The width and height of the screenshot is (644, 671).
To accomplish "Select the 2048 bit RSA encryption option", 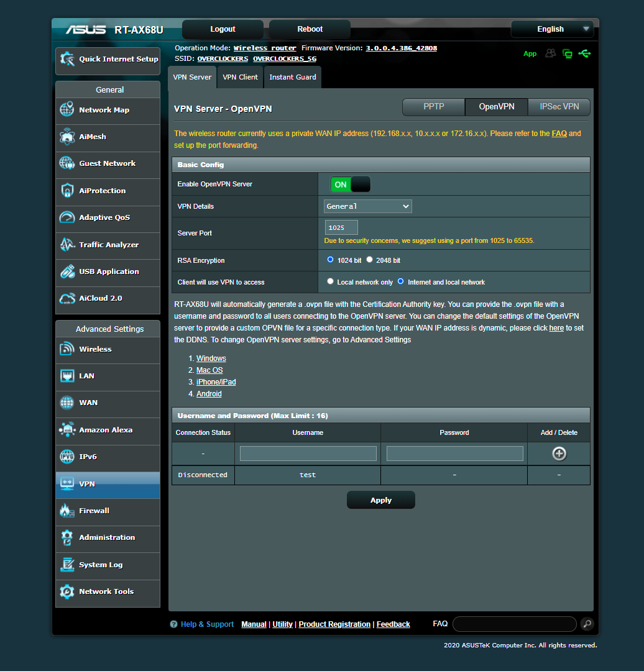I will click(x=369, y=259).
